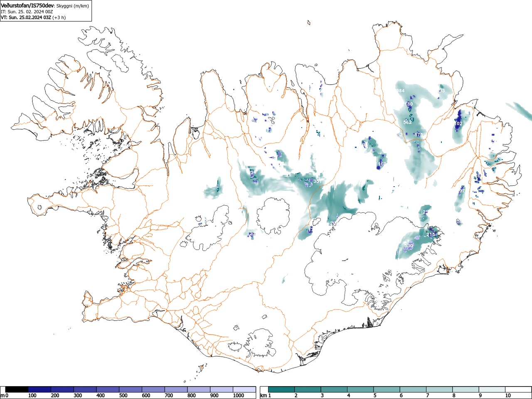Click the '(+3 h)' forecast offset text
This screenshot has width=532, height=399.
click(59, 17)
